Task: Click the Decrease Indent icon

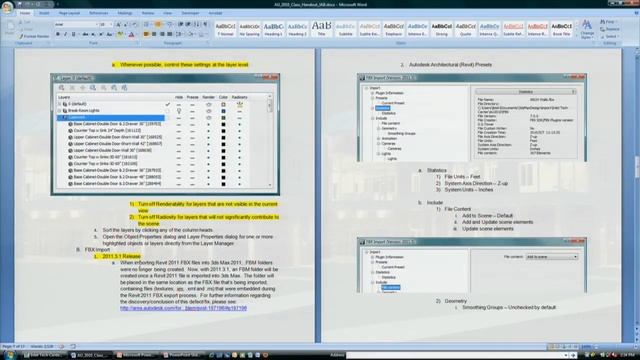Action: 180,24
